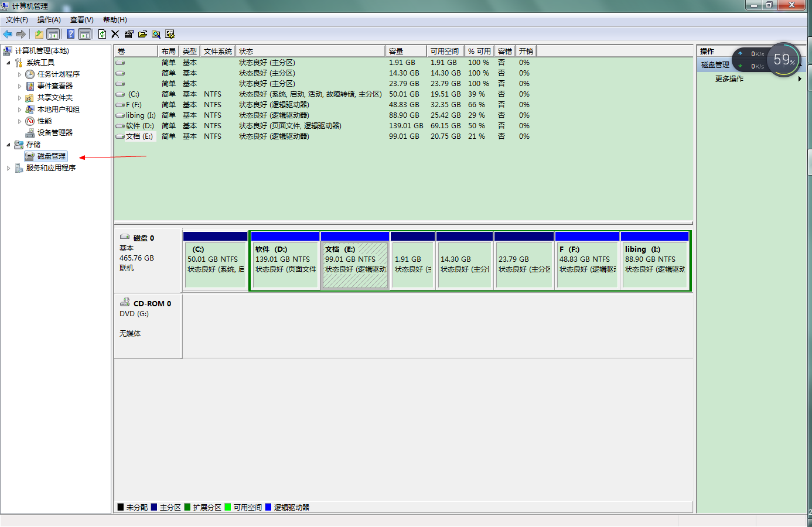Click the Open folder icon in the toolbar

coord(142,34)
